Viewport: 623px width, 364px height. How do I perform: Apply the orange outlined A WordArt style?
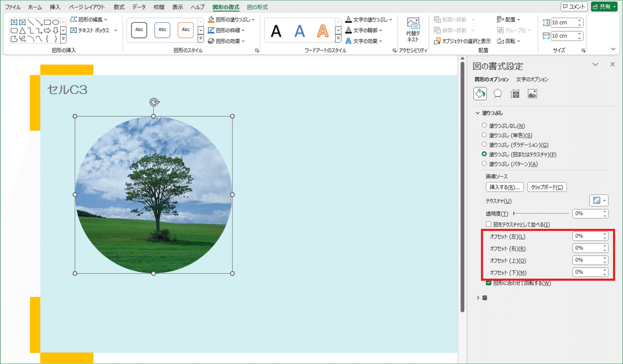coord(323,31)
